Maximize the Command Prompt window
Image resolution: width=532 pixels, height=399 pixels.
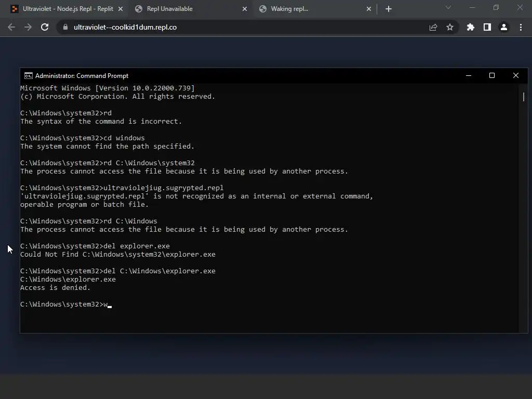tap(492, 76)
